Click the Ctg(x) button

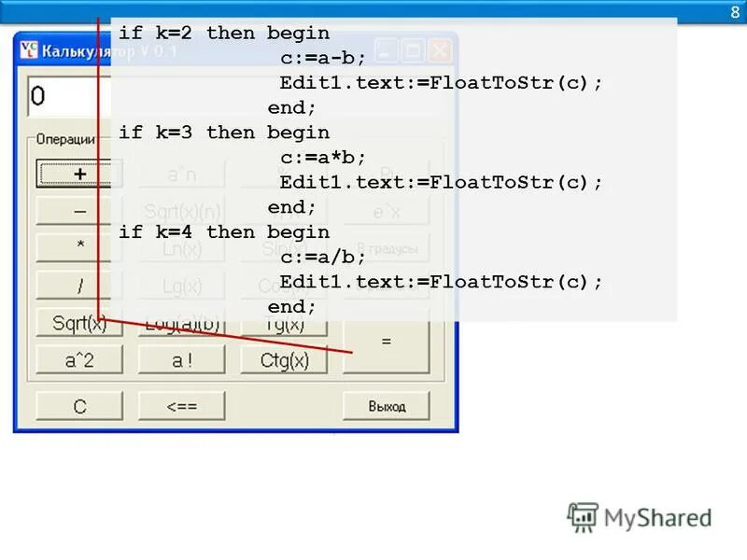pos(284,360)
